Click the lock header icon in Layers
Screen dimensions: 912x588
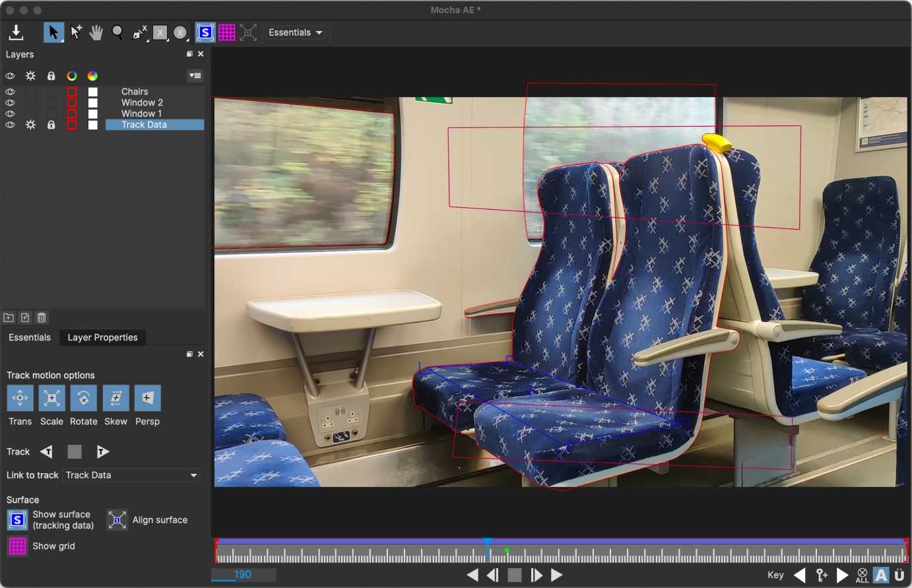point(51,76)
